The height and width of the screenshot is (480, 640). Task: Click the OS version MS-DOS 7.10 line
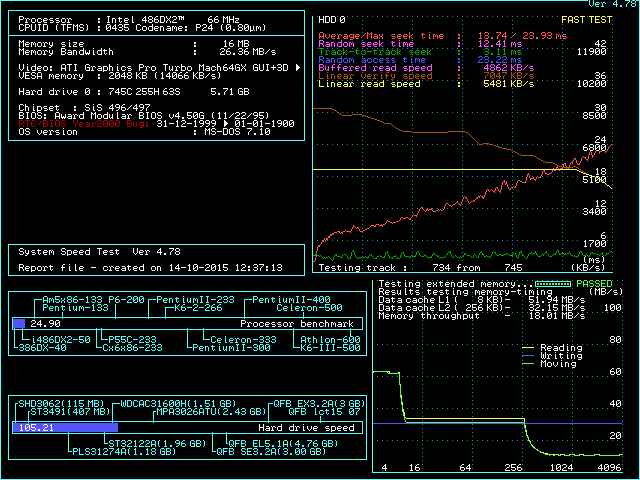click(144, 132)
